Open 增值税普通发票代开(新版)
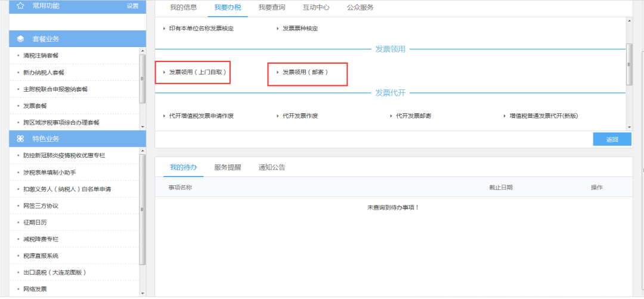Viewport: 644px width, 299px height. coord(544,116)
